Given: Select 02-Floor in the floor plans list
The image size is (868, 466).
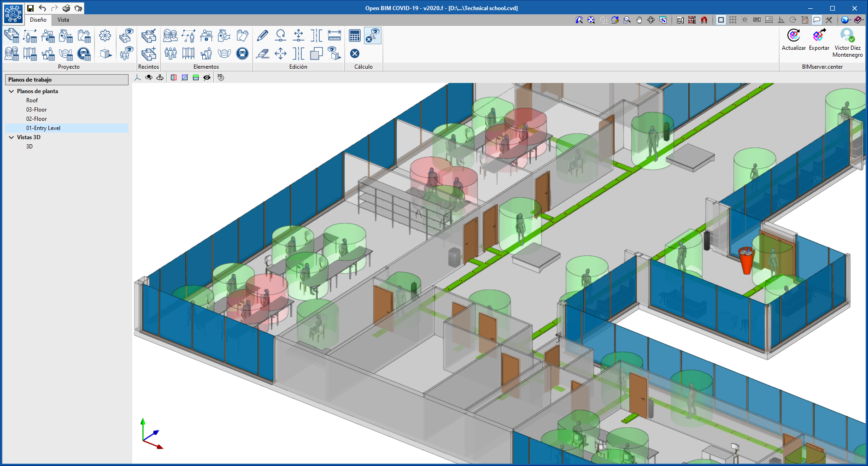Looking at the screenshot, I should coord(36,118).
